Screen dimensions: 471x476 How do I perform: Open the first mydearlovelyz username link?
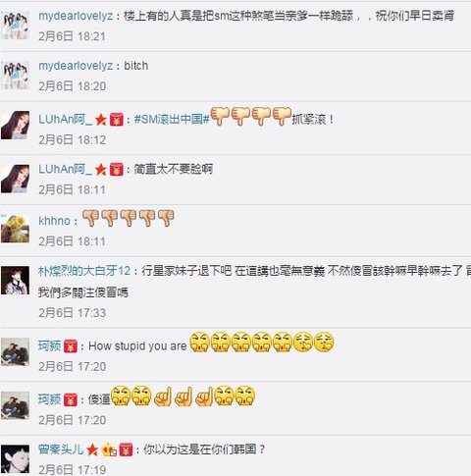click(x=76, y=16)
